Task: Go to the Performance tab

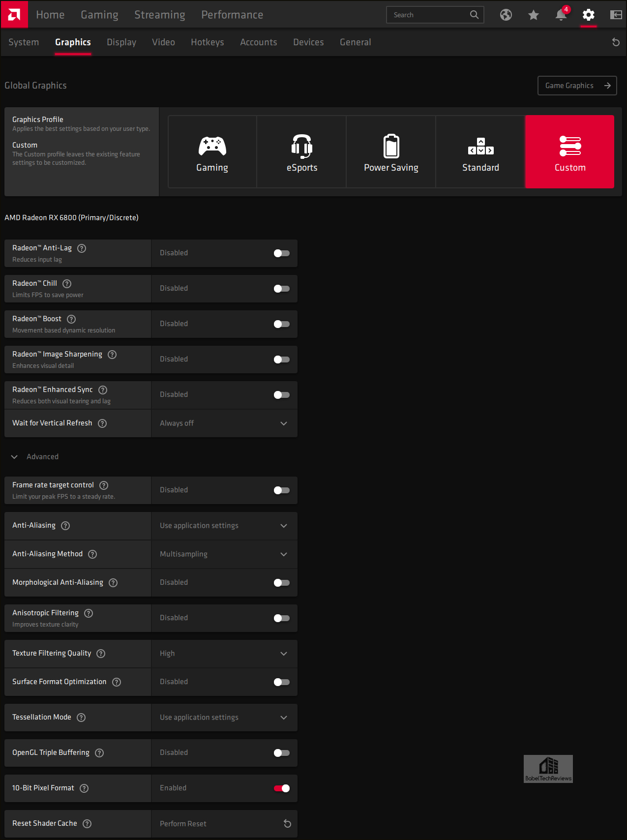Action: click(232, 15)
